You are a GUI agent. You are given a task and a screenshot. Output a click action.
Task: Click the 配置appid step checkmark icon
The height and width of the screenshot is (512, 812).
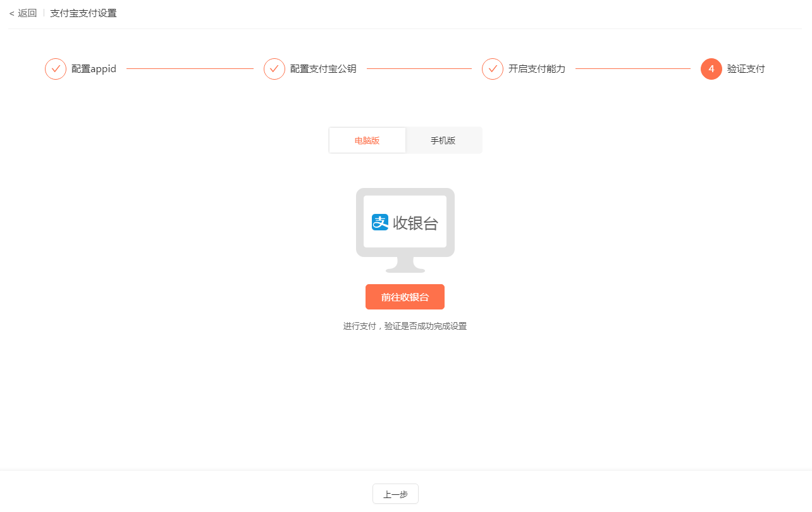(x=56, y=69)
